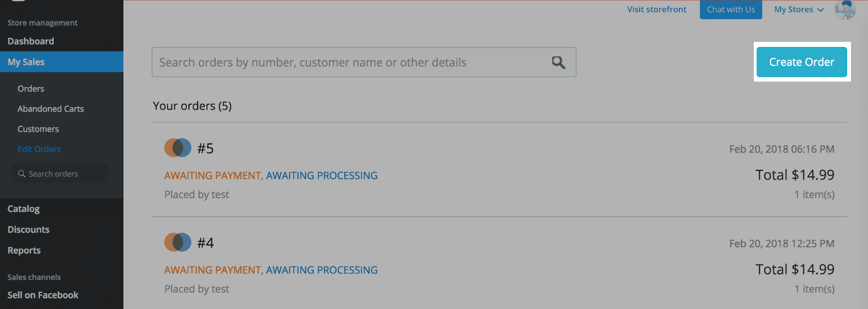Click the sidebar search orders magnifier icon
Image resolution: width=868 pixels, height=309 pixels.
(x=21, y=174)
